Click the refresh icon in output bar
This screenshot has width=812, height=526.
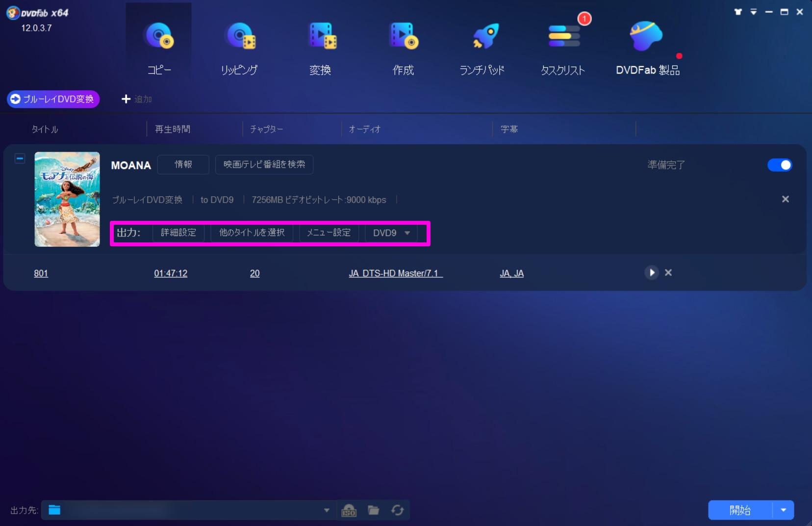(397, 510)
